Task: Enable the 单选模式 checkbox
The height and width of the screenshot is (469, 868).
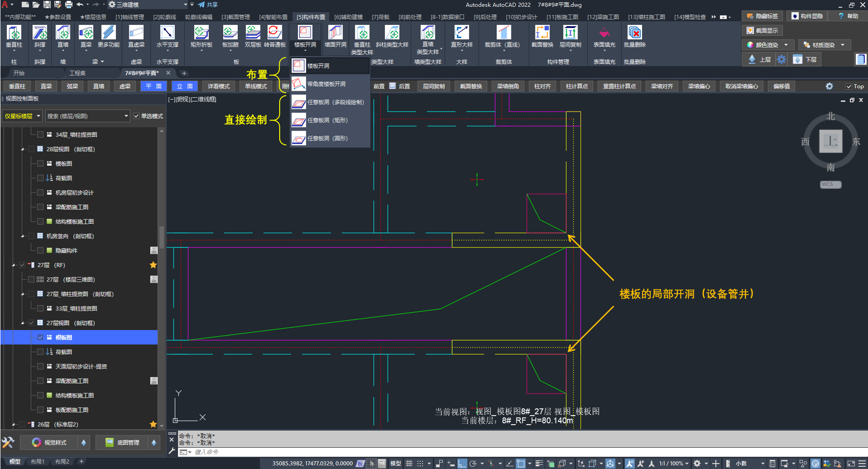Action: click(136, 116)
